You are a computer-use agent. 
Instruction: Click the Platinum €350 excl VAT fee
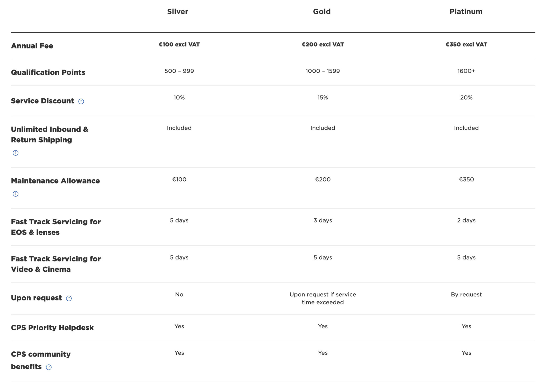click(x=466, y=45)
